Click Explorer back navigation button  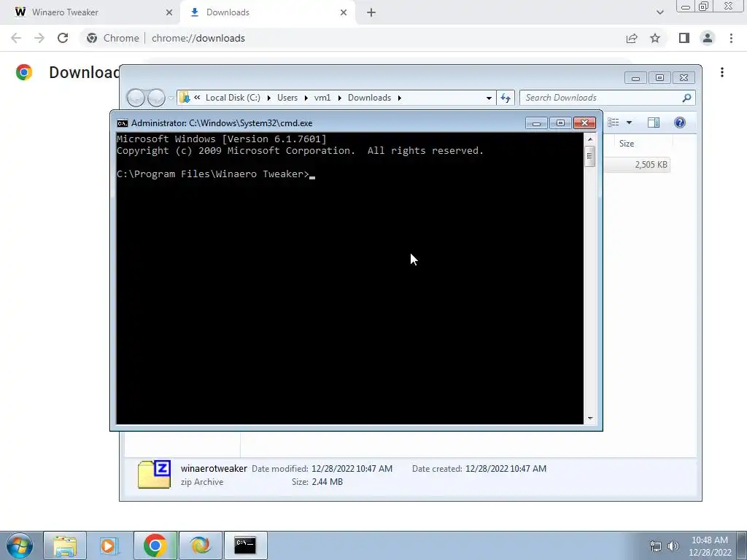click(x=136, y=98)
